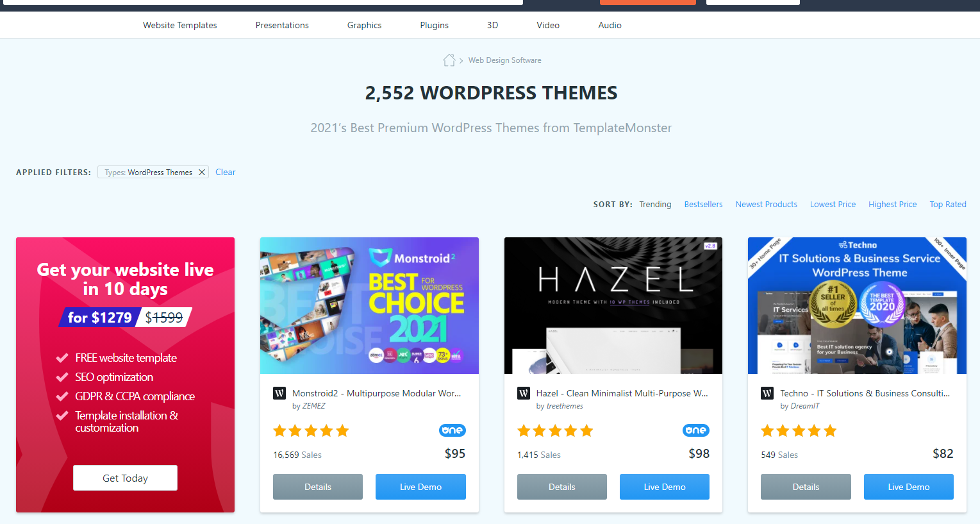The height and width of the screenshot is (524, 980).
Task: Open Details for Monstroid2 theme
Action: [318, 487]
